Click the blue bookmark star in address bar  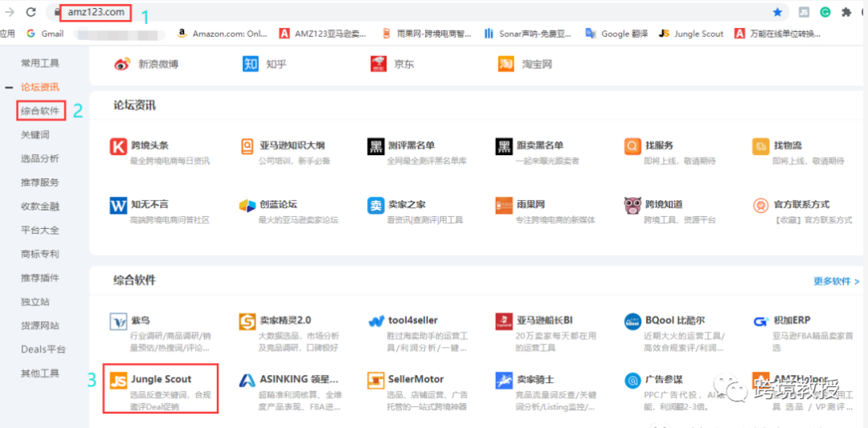tap(777, 12)
